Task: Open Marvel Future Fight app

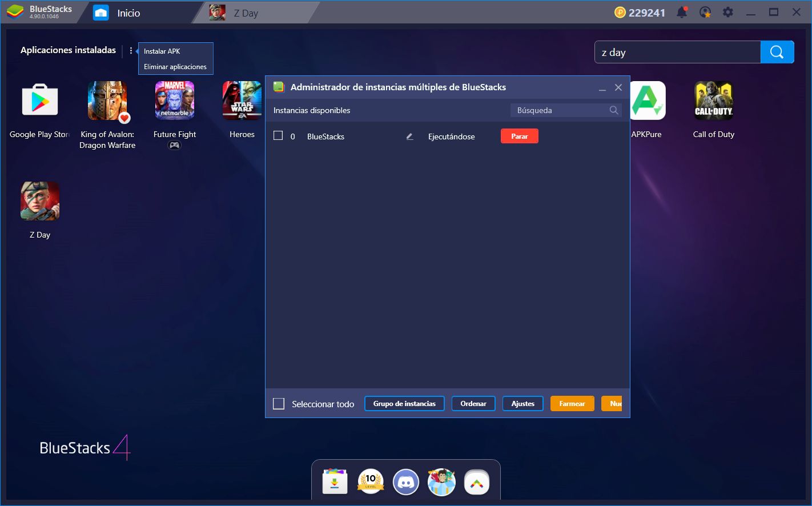Action: click(175, 101)
